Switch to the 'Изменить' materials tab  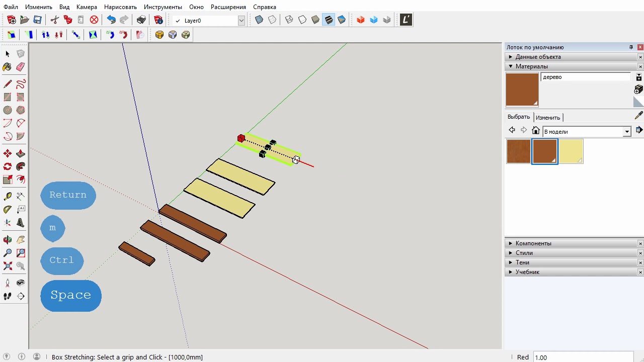(x=548, y=117)
